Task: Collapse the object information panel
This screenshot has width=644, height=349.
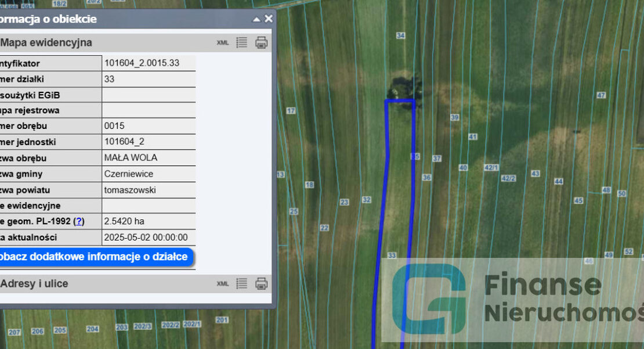Action: point(256,19)
